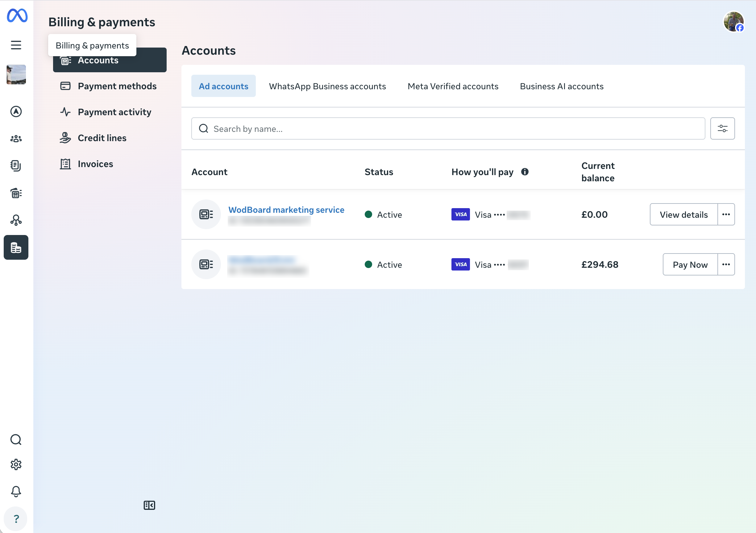The image size is (756, 533).
Task: Open the help question mark icon
Action: pyautogui.click(x=16, y=519)
